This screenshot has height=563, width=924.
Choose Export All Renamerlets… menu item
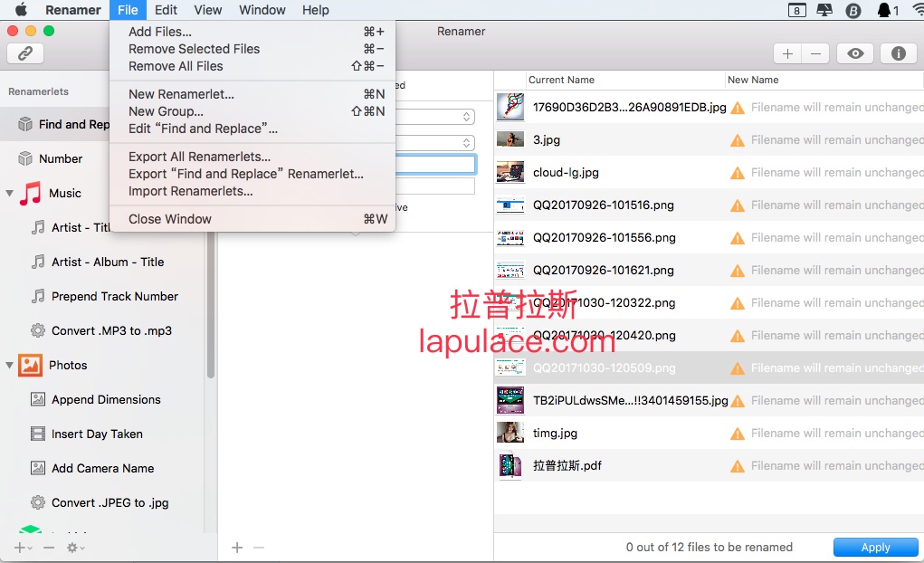pos(252,157)
